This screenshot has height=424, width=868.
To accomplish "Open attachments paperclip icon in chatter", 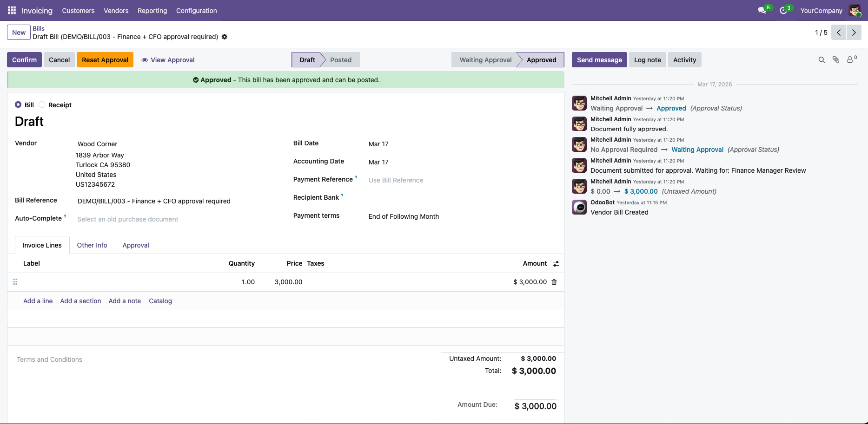I will pos(836,60).
